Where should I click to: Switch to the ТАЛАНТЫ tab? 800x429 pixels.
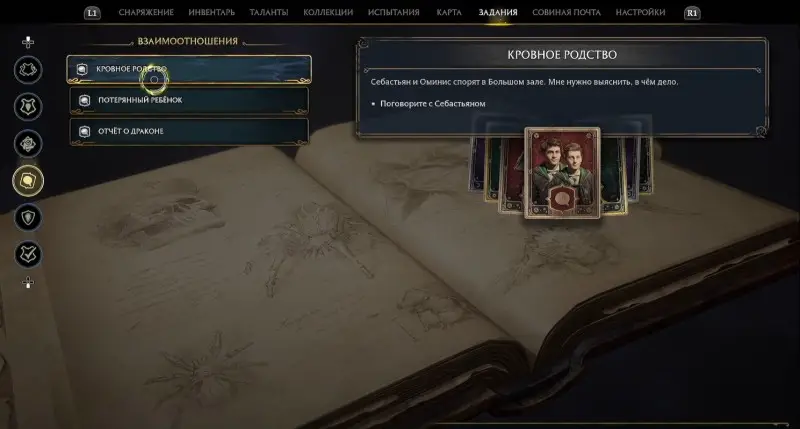[x=269, y=12]
